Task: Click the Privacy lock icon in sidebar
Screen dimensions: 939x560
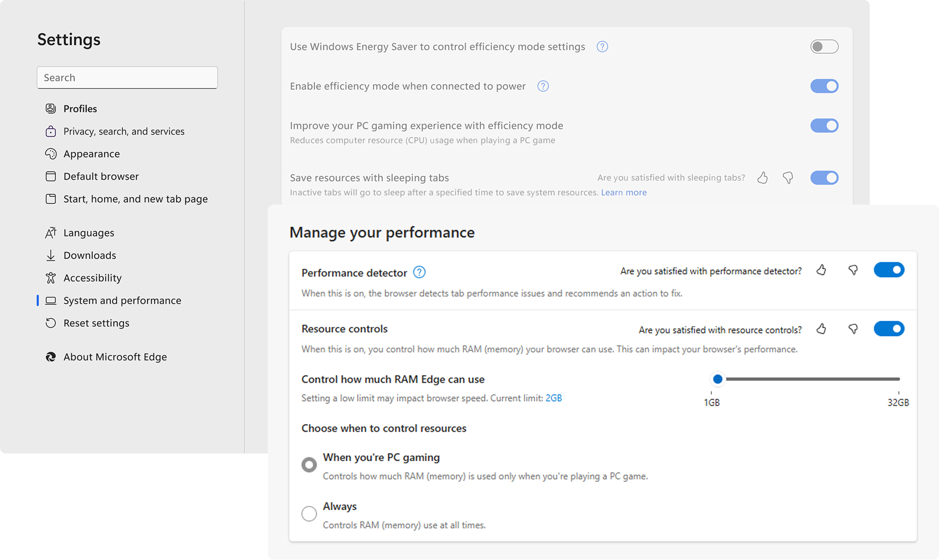Action: 50,131
